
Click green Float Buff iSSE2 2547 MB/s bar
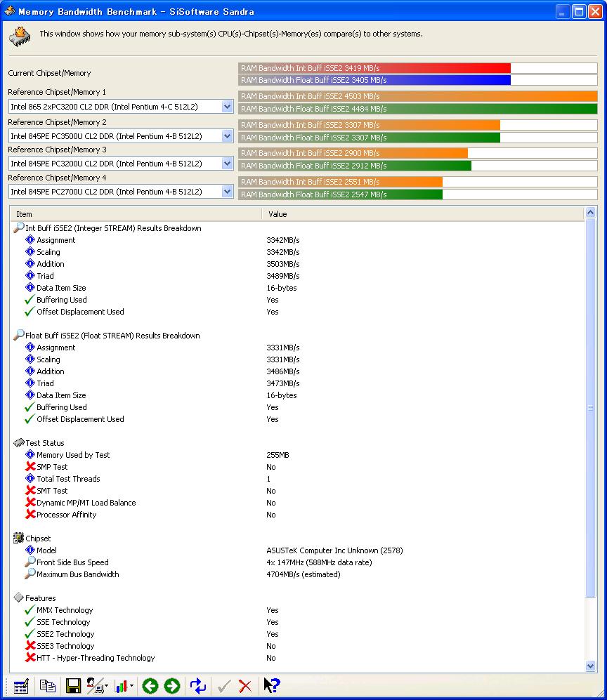tap(340, 194)
